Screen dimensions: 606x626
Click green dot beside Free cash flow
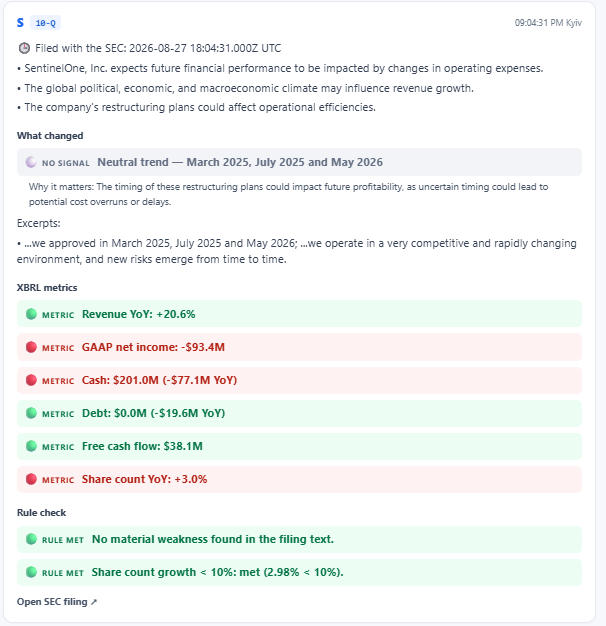pos(31,446)
